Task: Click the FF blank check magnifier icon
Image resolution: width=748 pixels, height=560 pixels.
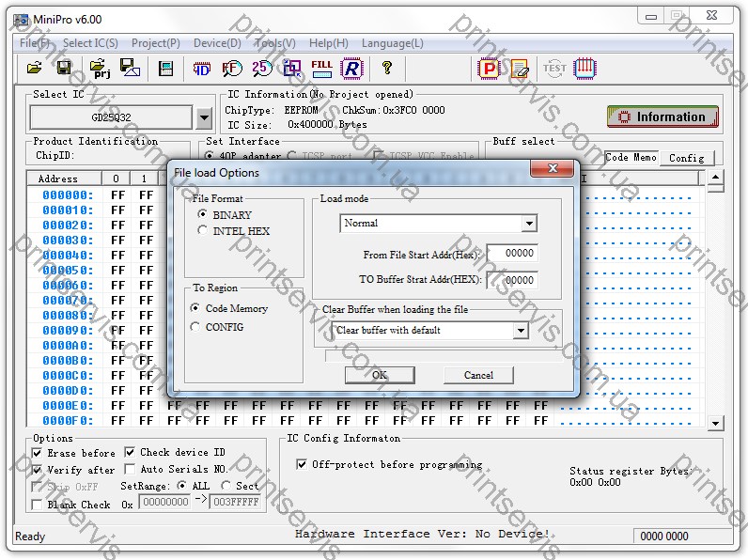Action: (232, 69)
